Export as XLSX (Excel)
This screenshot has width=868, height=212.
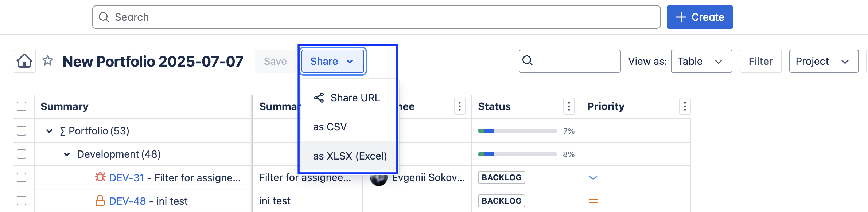click(349, 156)
